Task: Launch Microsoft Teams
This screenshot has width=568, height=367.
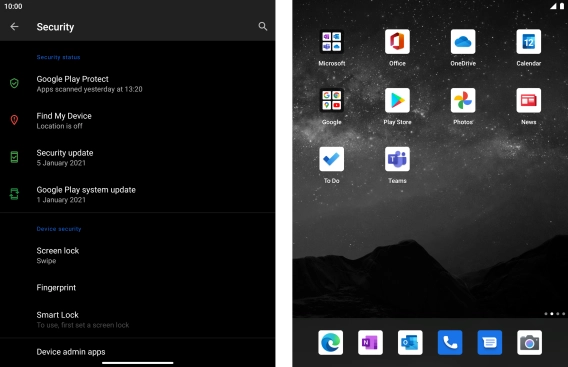Action: [x=397, y=159]
